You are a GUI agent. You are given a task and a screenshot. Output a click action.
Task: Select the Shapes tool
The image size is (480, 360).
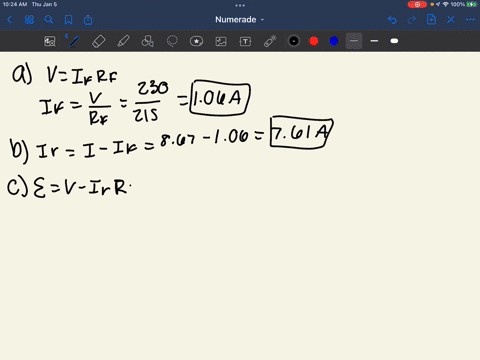pos(148,41)
